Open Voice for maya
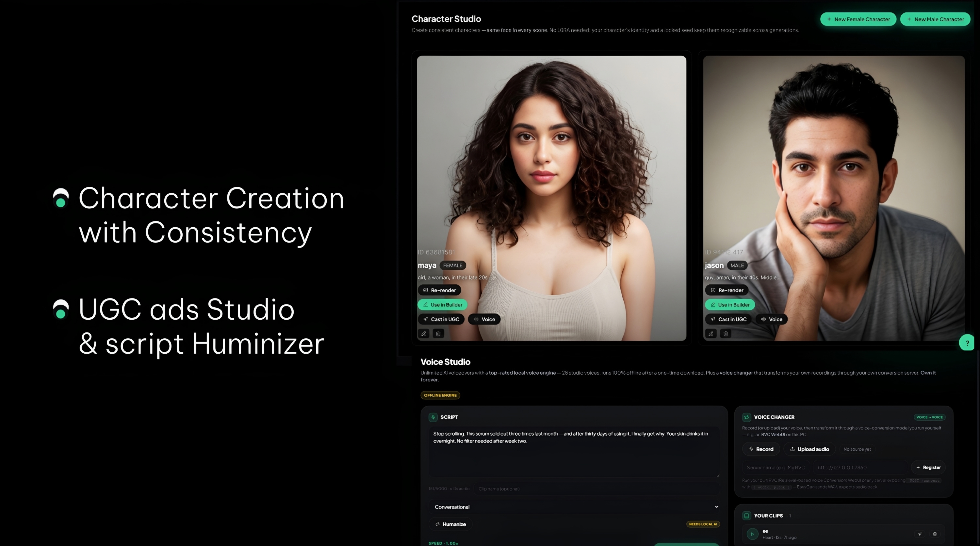 [x=484, y=319]
